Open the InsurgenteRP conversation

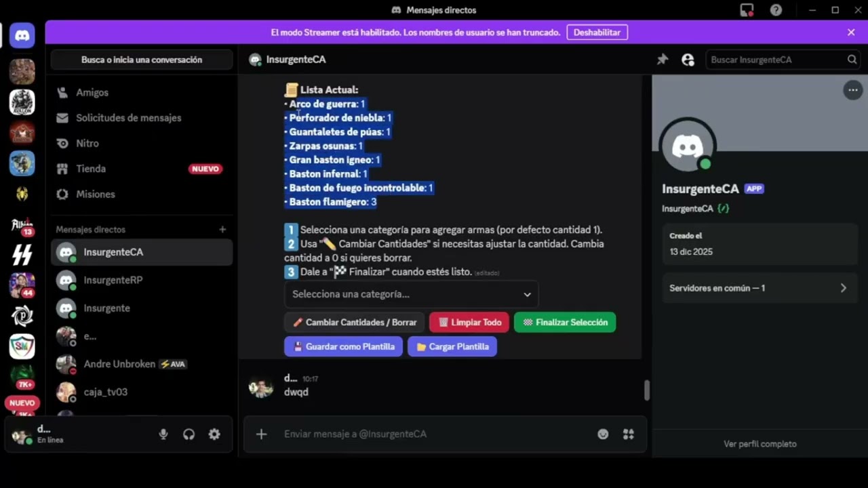[x=141, y=280]
